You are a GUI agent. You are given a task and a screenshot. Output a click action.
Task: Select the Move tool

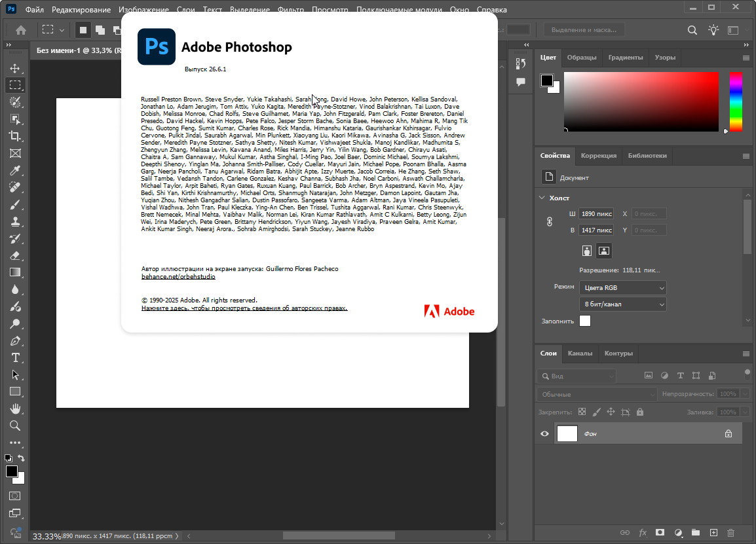[x=15, y=69]
